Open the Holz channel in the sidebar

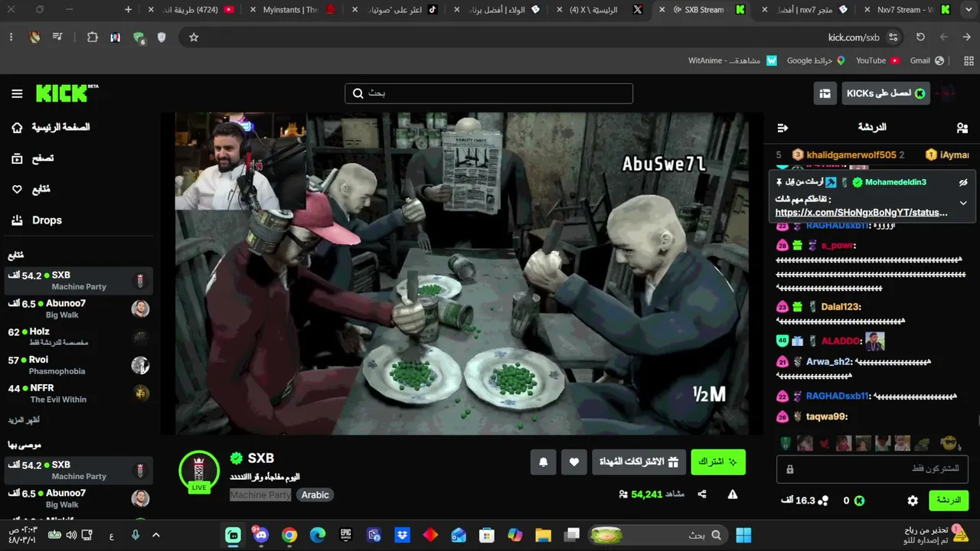[79, 337]
